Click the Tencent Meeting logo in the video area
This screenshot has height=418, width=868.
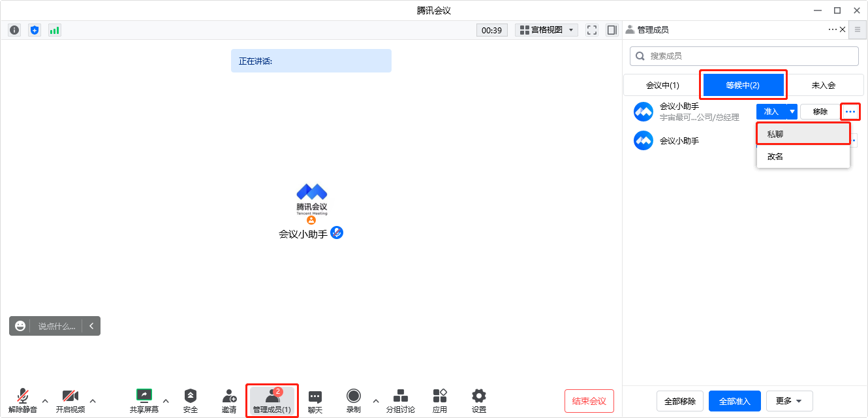click(x=311, y=199)
